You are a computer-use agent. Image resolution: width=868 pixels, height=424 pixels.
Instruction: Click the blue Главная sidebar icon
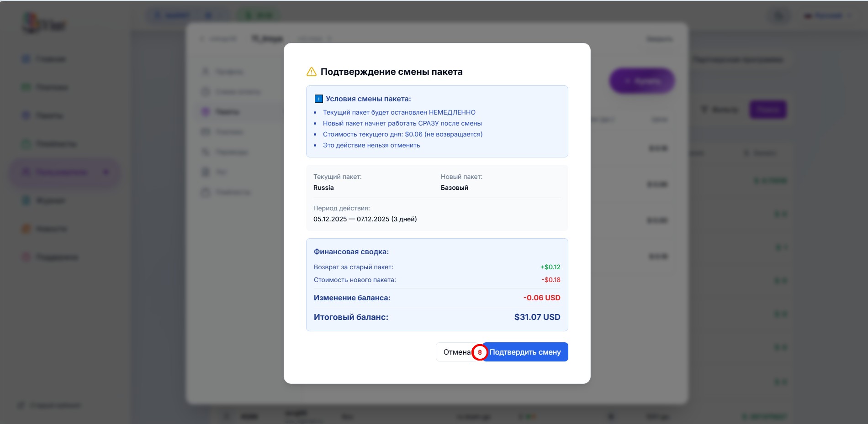point(26,59)
